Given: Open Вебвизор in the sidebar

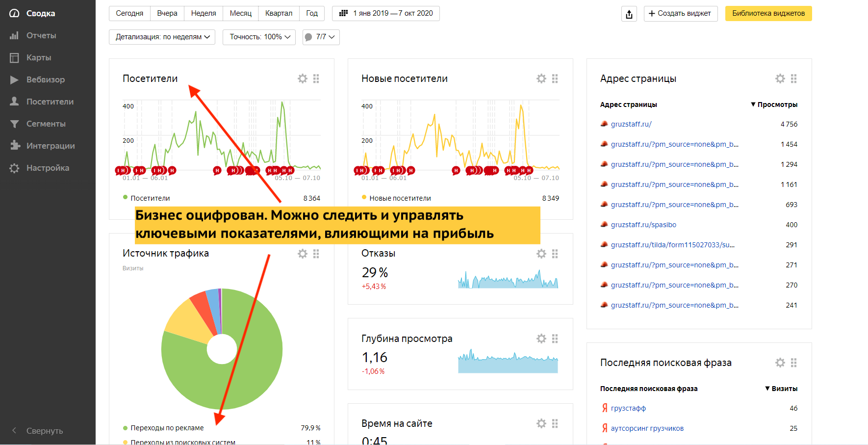Looking at the screenshot, I should pyautogui.click(x=45, y=79).
